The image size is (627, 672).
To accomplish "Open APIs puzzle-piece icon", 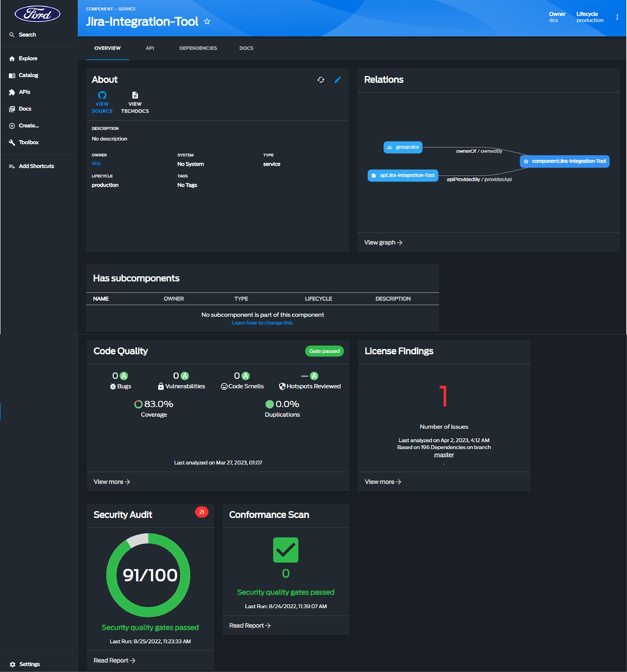I will (x=12, y=92).
